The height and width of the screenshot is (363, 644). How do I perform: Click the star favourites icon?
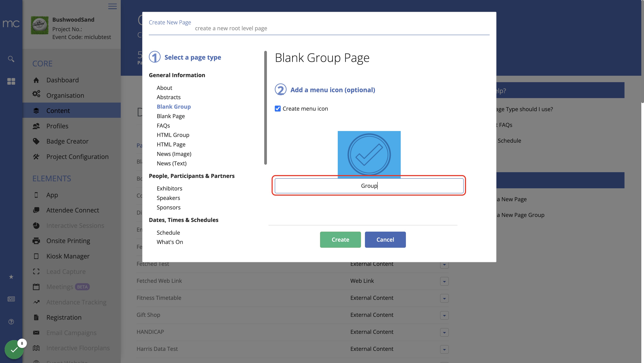[11, 277]
